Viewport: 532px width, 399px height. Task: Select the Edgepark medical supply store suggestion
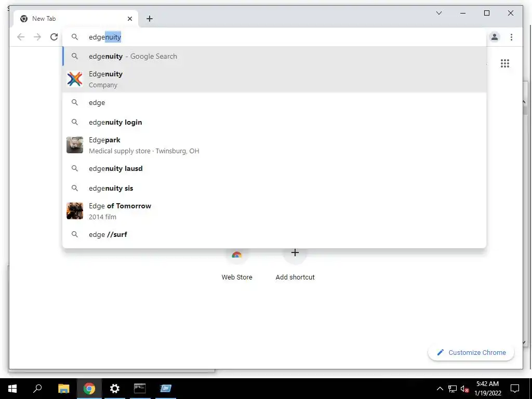[274, 145]
